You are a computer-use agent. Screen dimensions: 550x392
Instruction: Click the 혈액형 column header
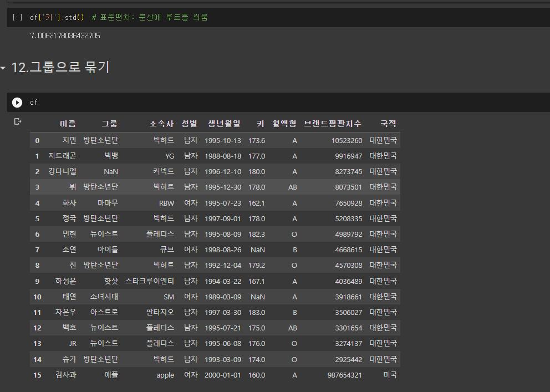point(284,124)
